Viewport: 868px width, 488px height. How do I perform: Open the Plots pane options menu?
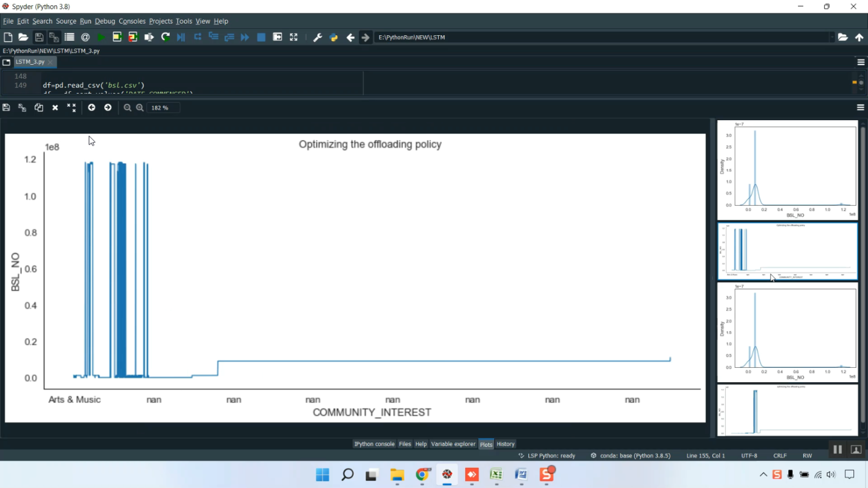tap(860, 108)
